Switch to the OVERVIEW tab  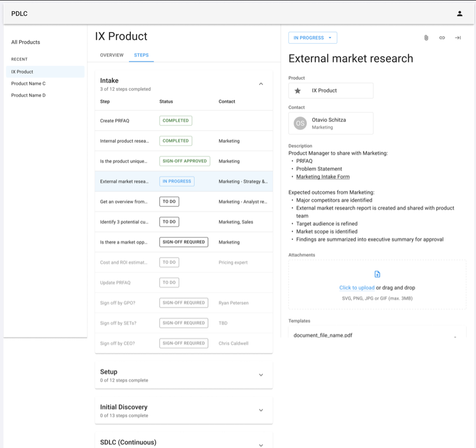click(112, 55)
